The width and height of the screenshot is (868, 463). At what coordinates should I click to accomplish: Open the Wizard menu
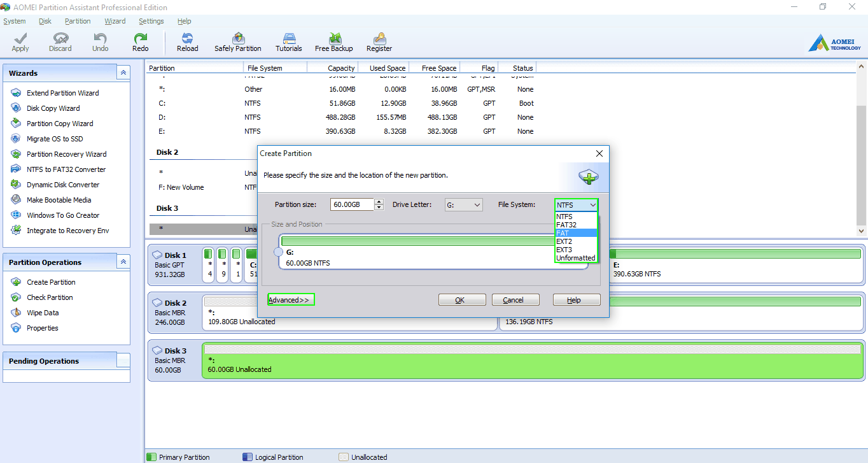tap(115, 21)
